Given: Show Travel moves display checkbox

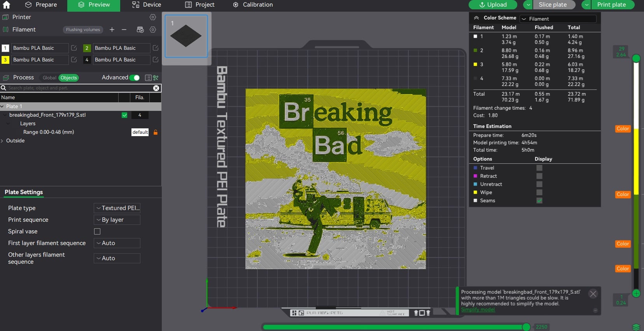Looking at the screenshot, I should (x=539, y=168).
